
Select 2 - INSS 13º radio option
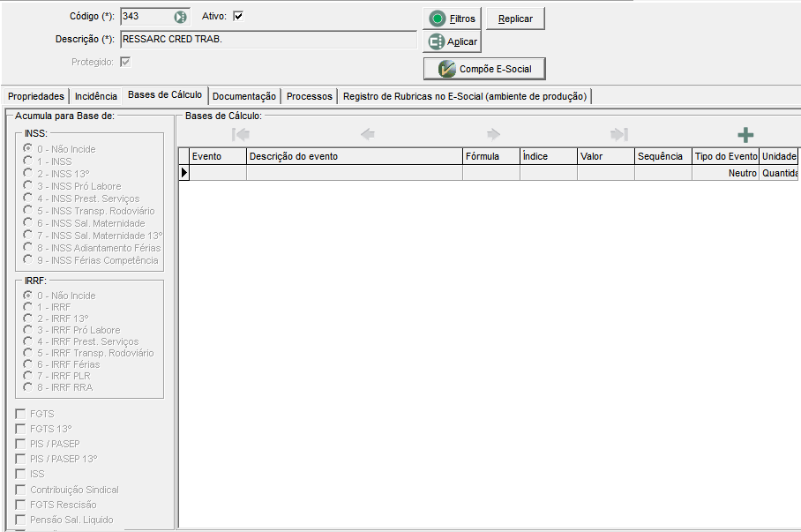click(x=27, y=173)
